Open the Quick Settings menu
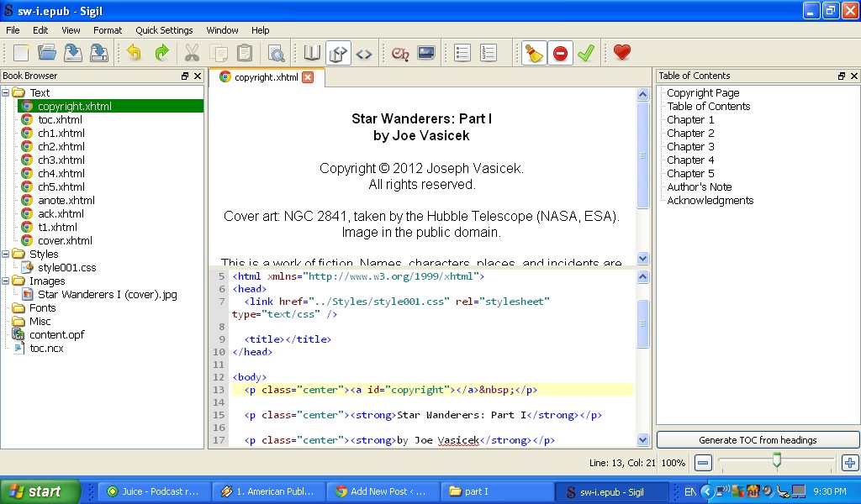 click(x=164, y=30)
